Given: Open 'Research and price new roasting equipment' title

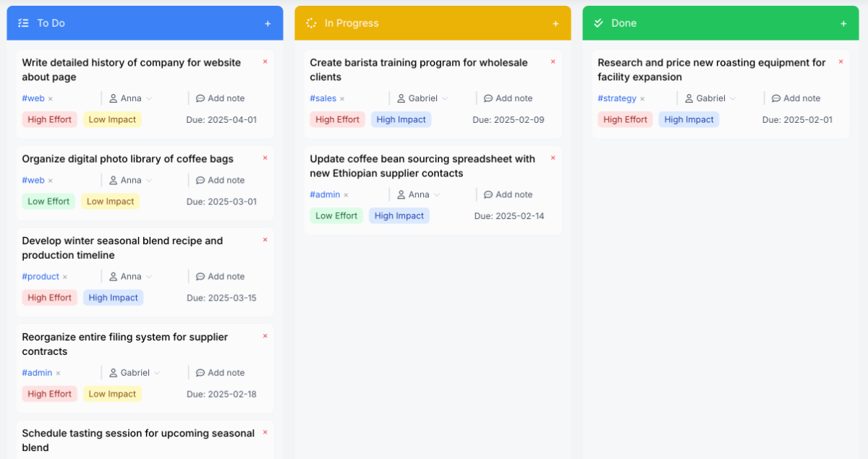Looking at the screenshot, I should (x=712, y=70).
